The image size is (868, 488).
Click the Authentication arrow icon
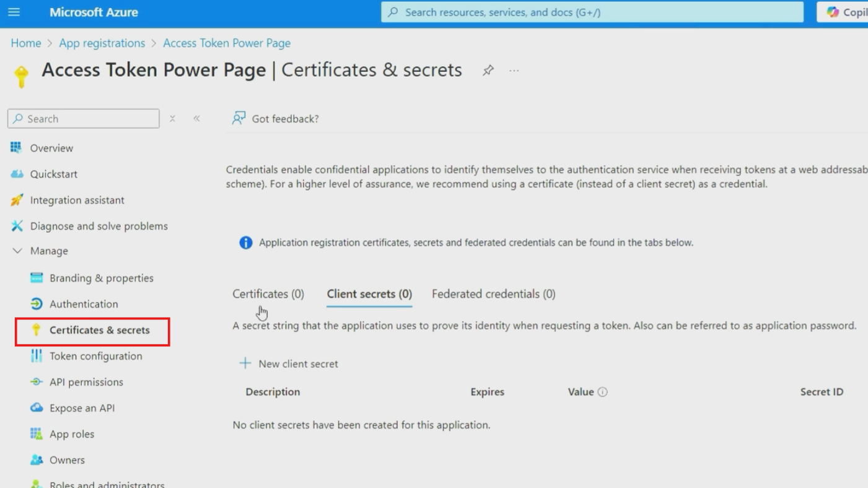click(37, 303)
